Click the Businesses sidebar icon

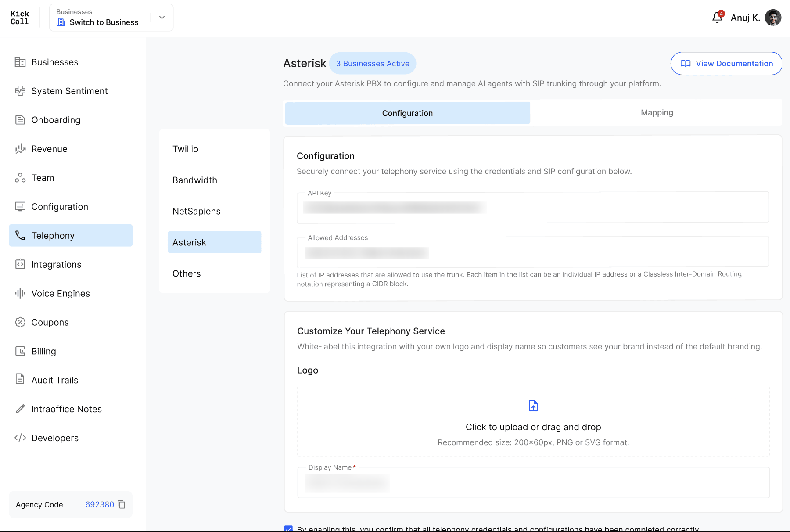pyautogui.click(x=20, y=62)
